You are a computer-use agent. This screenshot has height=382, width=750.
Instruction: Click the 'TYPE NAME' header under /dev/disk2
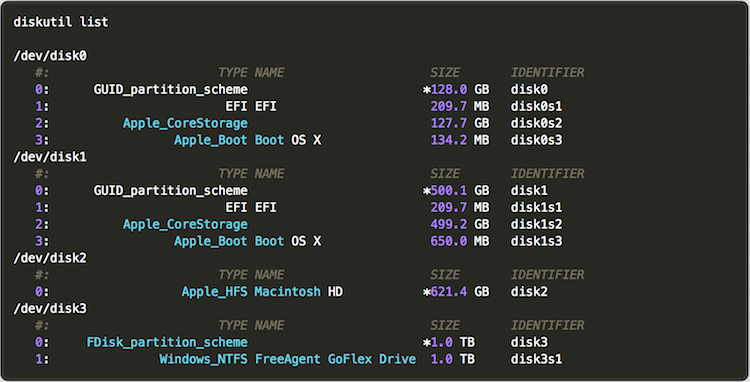[251, 275]
